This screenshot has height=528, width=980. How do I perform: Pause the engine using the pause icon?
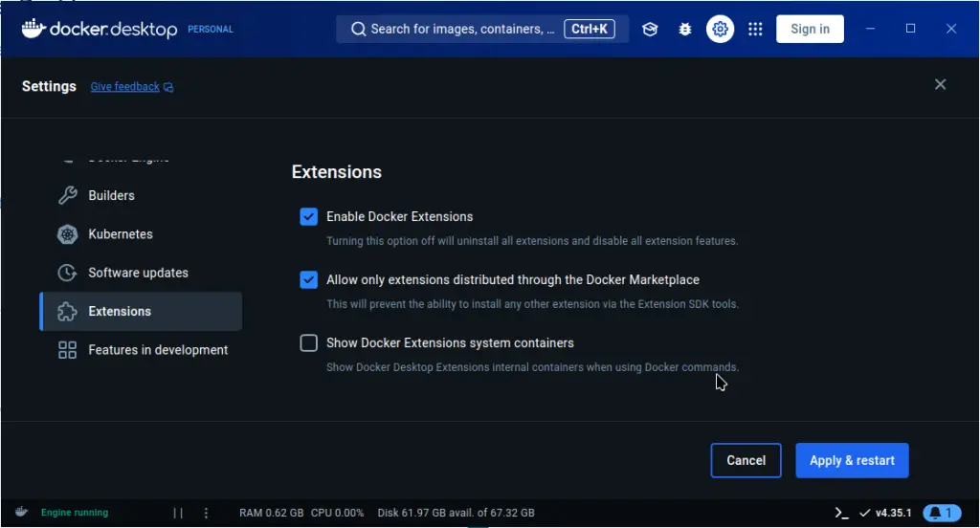coord(178,513)
